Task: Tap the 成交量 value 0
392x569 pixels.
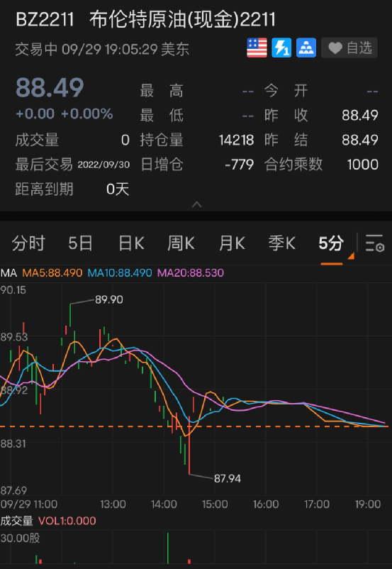Action: (x=125, y=140)
